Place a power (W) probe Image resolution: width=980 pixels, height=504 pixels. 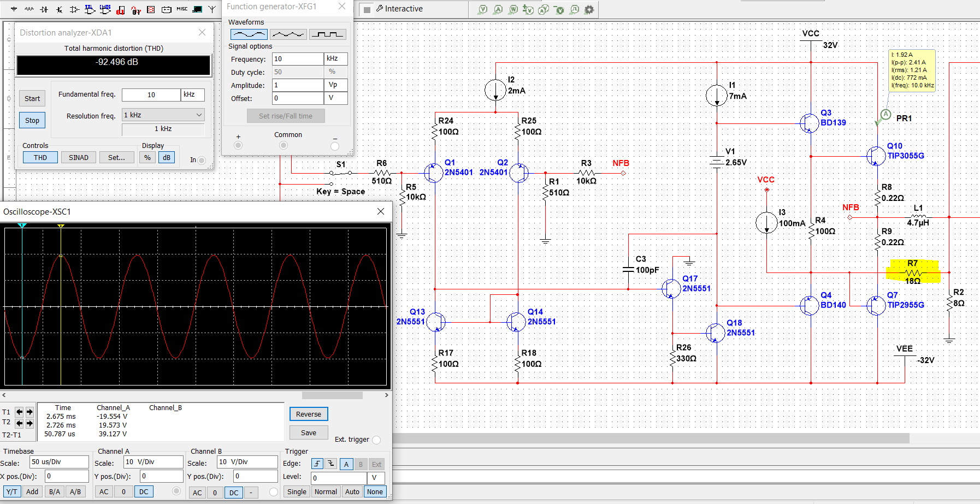click(x=513, y=9)
